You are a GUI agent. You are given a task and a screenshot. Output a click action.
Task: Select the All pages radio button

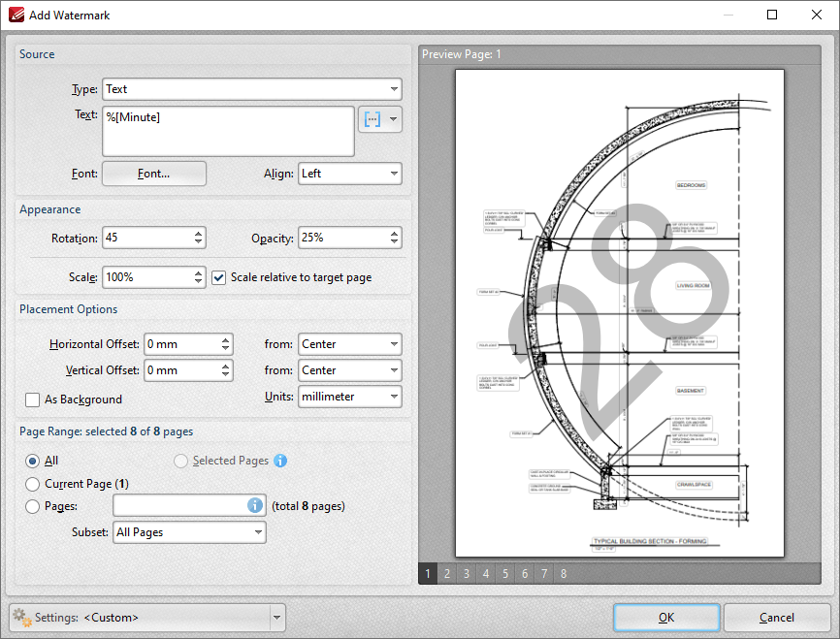tap(33, 461)
